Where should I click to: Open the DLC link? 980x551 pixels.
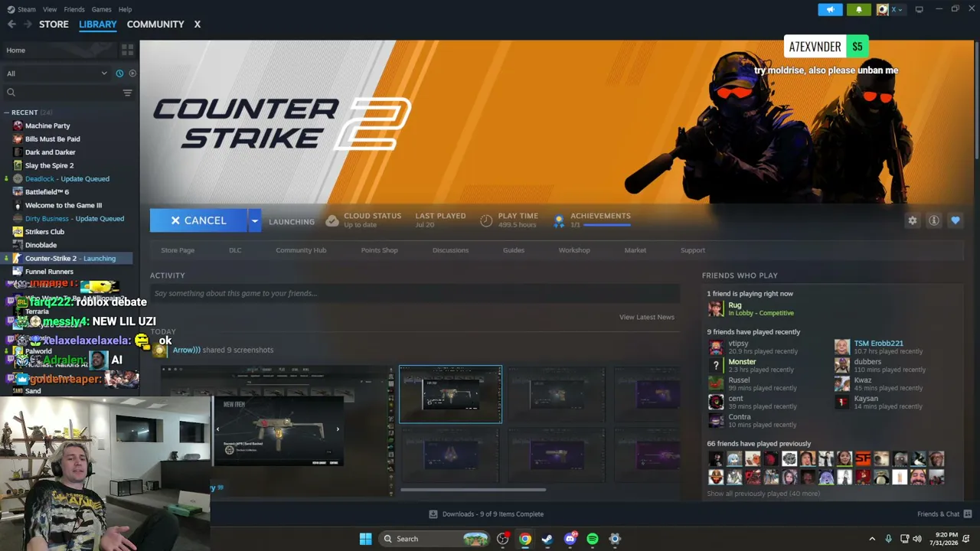[x=235, y=250]
